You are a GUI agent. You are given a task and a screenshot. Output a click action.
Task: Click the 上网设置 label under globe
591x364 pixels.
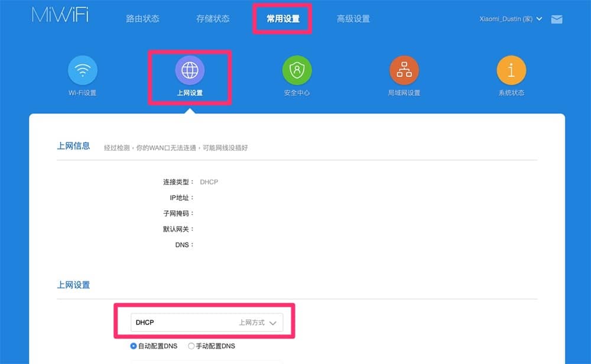190,93
